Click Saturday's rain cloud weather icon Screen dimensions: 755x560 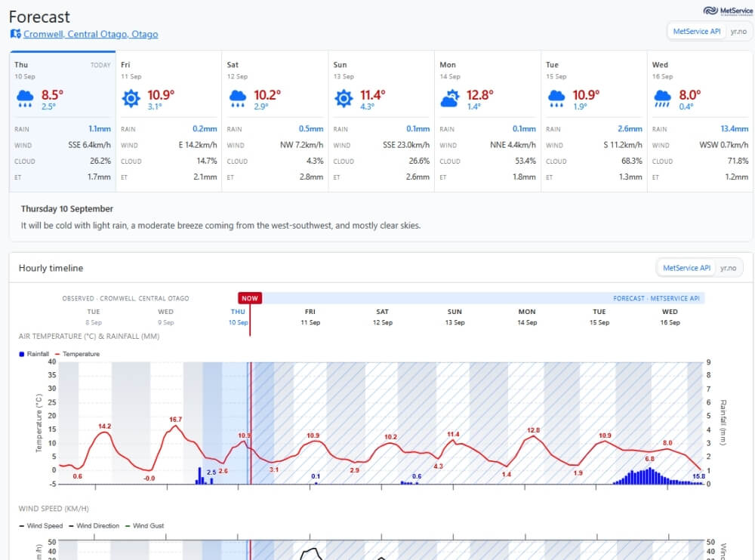(237, 99)
